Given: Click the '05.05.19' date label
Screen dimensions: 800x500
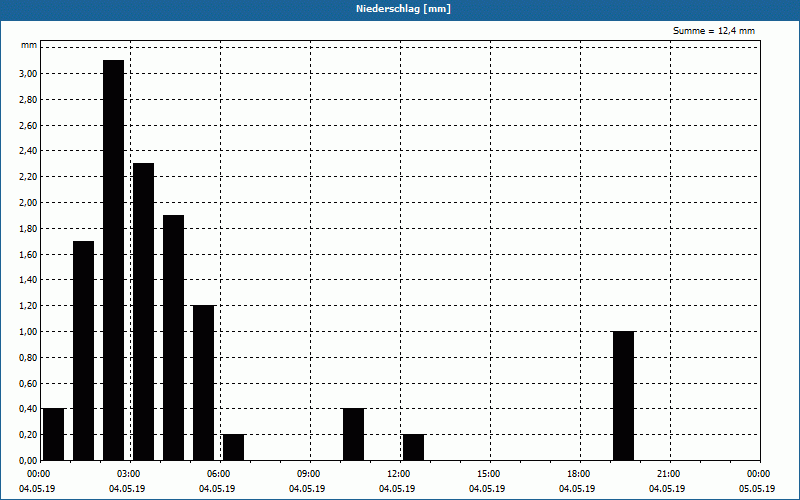Looking at the screenshot, I should coord(757,489).
